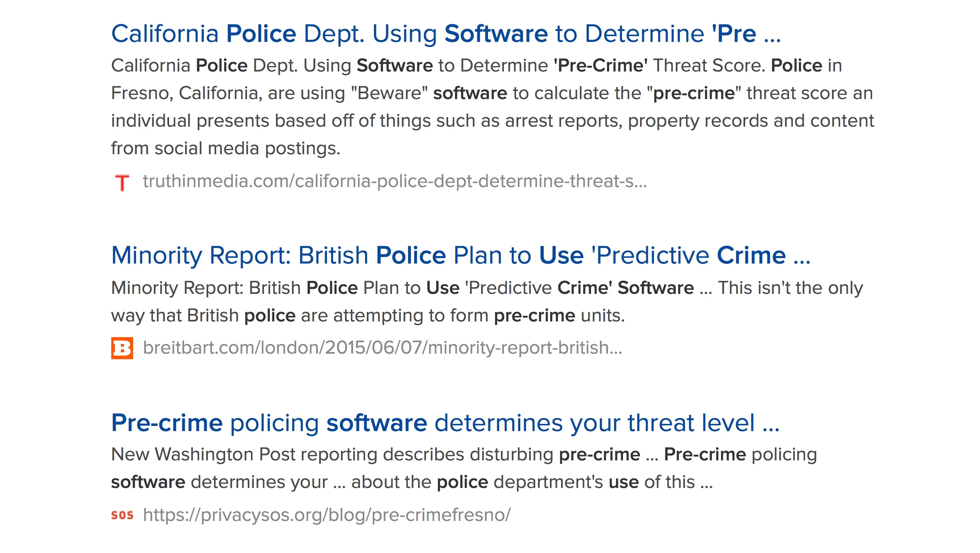Open 'Pre-crime policing software determines' result title
This screenshot has height=553, width=980.
click(445, 423)
